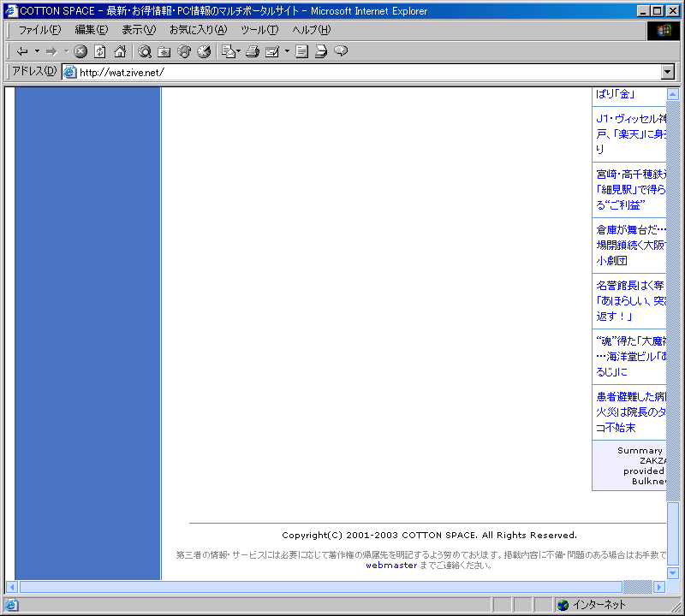Go back with the Back arrow button
This screenshot has height=616, width=685.
tap(22, 51)
